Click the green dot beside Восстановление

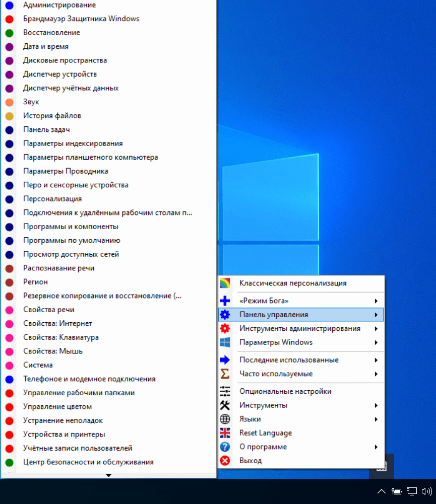10,33
